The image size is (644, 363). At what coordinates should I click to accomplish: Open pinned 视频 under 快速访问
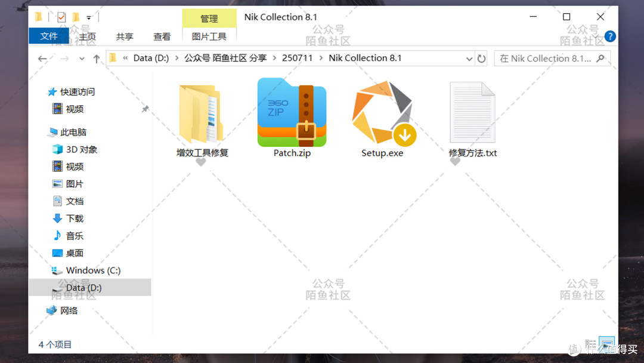pos(68,109)
